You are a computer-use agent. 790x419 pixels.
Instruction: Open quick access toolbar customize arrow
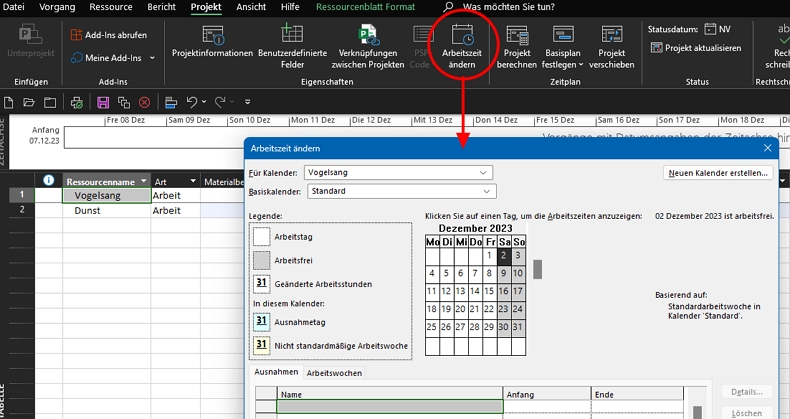(x=247, y=102)
